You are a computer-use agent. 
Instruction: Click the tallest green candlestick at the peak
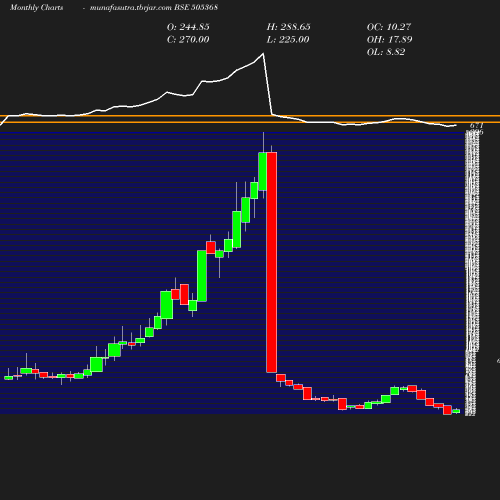coord(263,171)
